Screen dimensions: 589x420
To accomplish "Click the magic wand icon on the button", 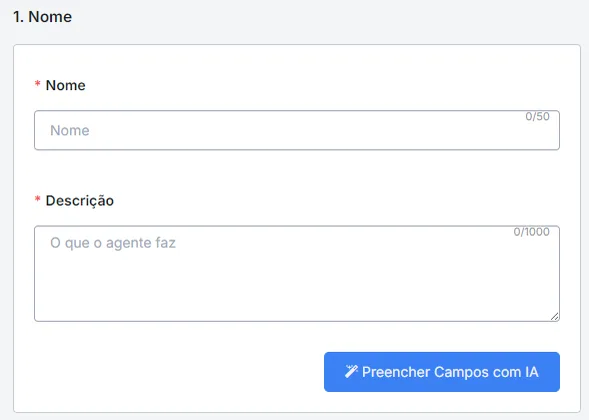I will point(351,372).
